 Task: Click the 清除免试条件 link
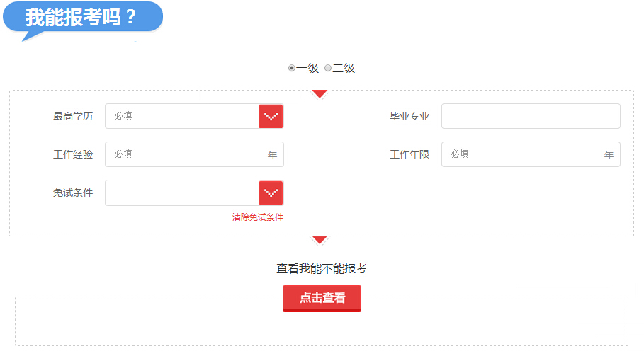pyautogui.click(x=257, y=217)
